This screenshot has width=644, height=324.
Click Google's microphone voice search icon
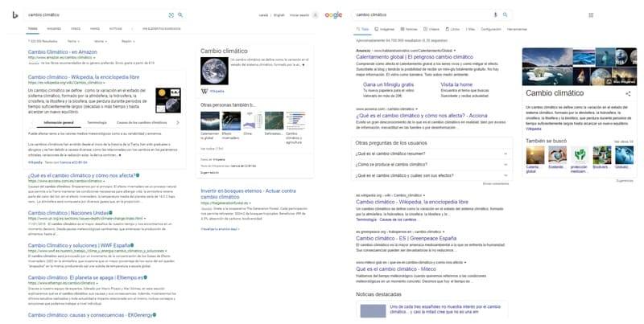(x=495, y=14)
